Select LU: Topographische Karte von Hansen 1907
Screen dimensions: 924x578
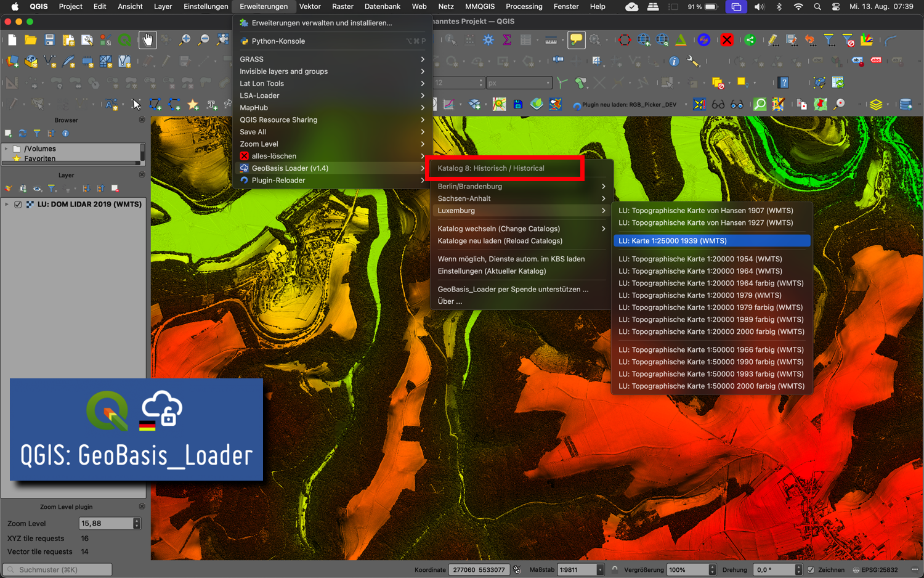click(x=711, y=211)
